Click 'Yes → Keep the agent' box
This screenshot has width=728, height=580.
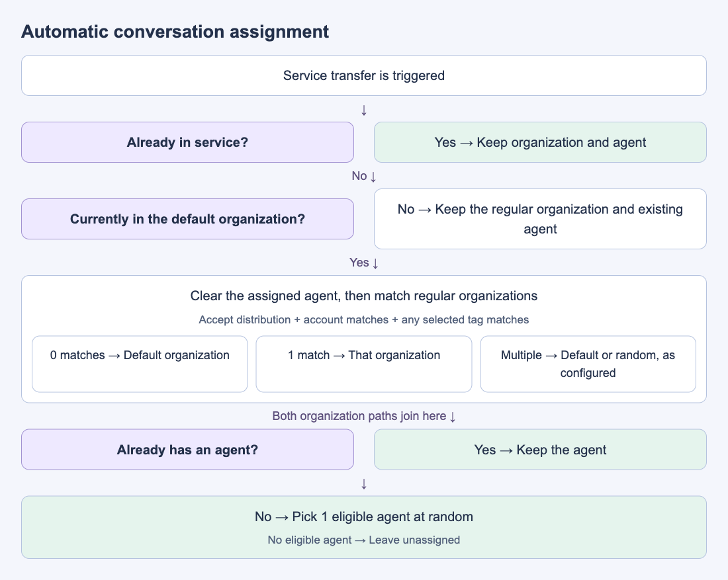point(541,450)
